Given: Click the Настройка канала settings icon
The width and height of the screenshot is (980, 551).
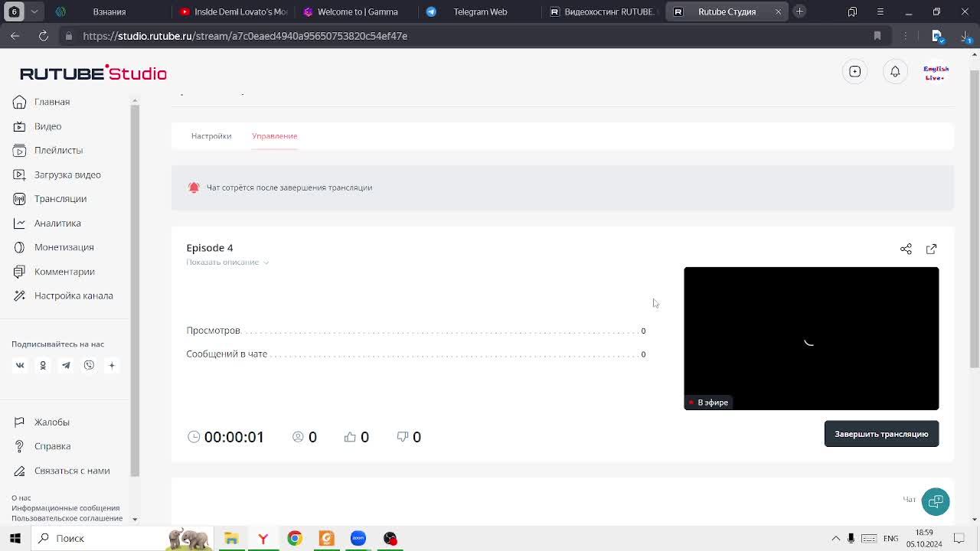Looking at the screenshot, I should pyautogui.click(x=20, y=295).
